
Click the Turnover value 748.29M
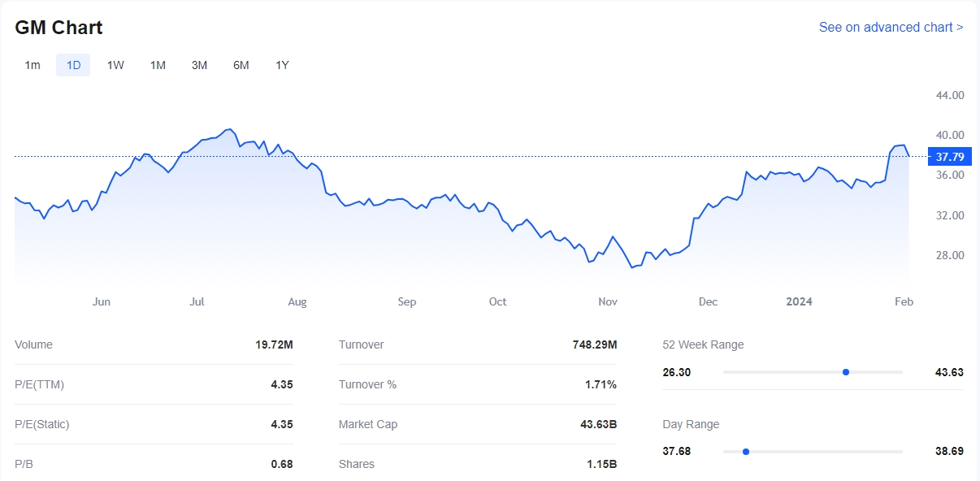point(595,344)
